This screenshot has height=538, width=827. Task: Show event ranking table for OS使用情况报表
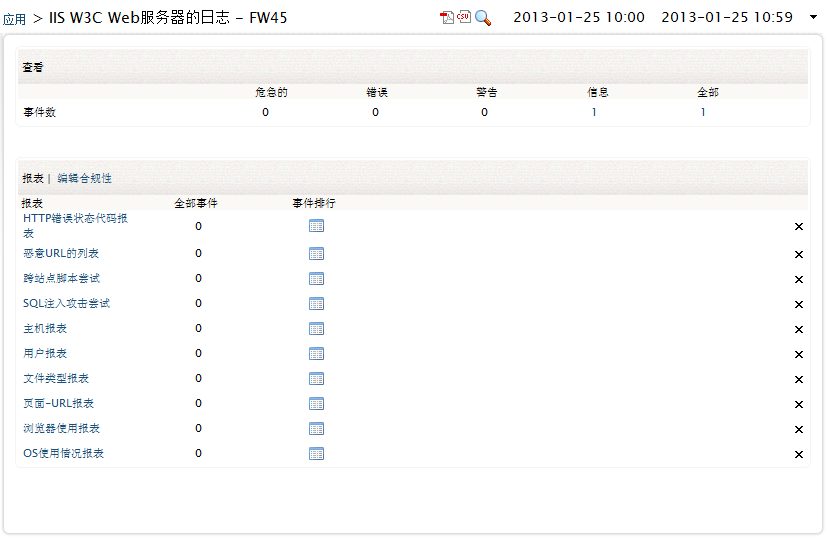pyautogui.click(x=316, y=454)
